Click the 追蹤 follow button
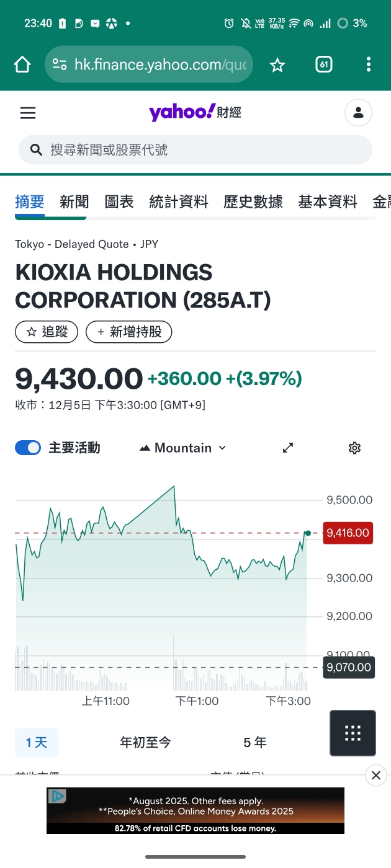This screenshot has height=868, width=391. click(47, 332)
